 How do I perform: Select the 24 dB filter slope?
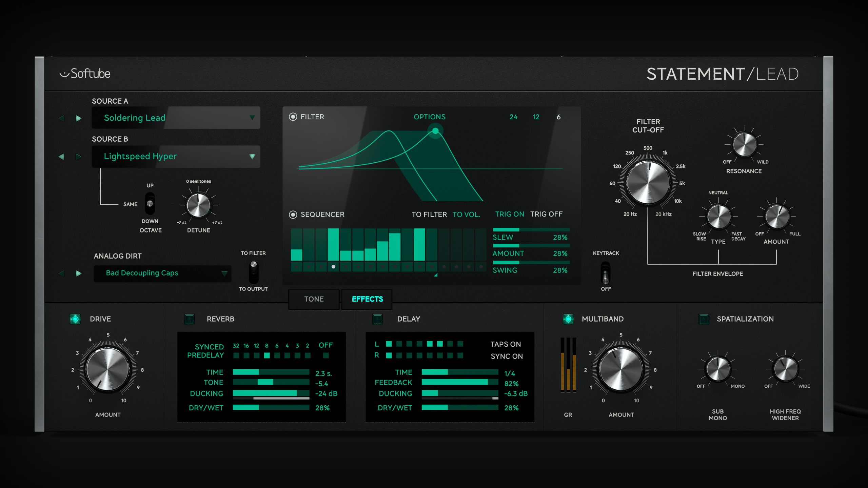pyautogui.click(x=513, y=117)
